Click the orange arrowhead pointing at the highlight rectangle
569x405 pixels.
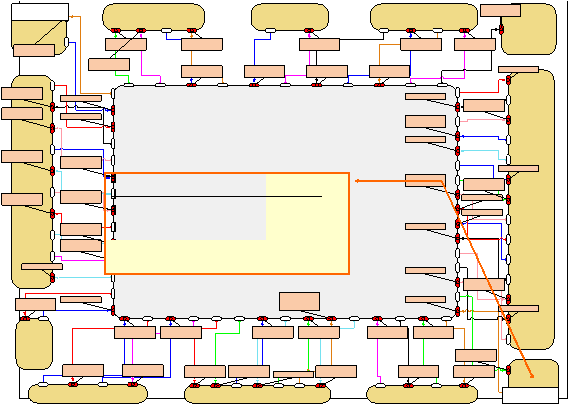(x=357, y=181)
